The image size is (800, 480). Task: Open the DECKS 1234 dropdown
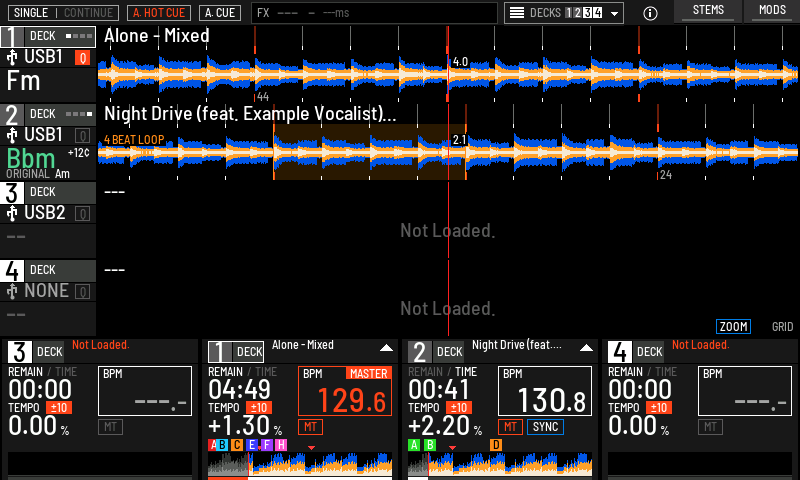(x=564, y=13)
